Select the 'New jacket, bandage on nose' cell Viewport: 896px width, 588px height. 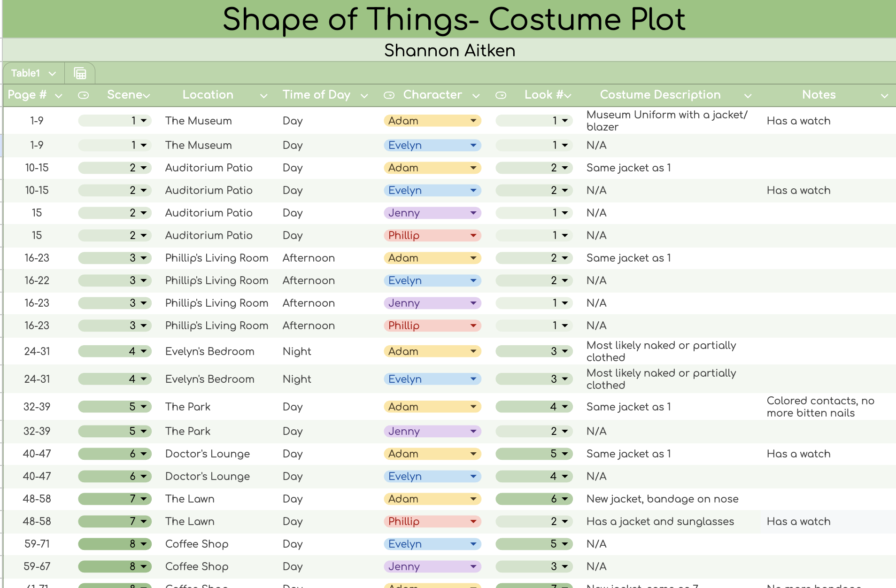(662, 499)
